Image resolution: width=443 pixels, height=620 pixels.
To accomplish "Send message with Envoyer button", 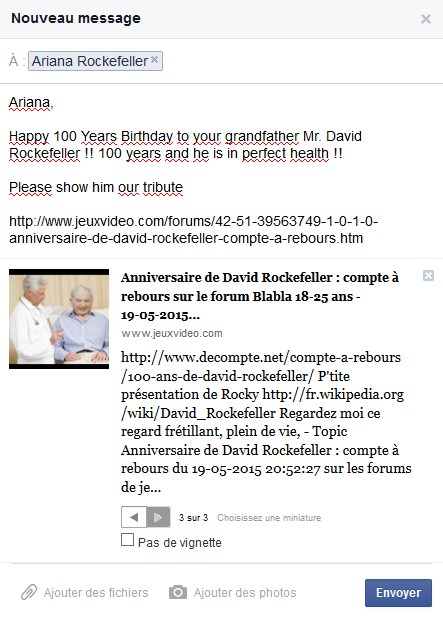I will (398, 593).
